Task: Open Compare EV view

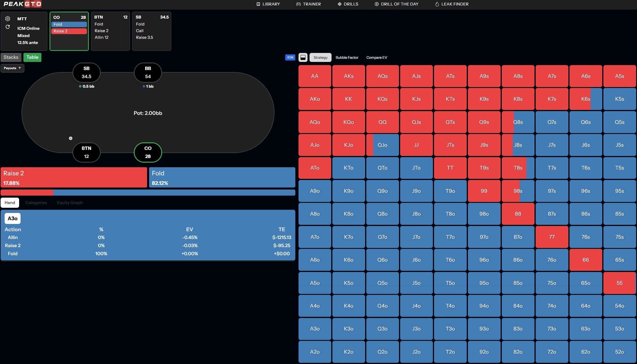Action: pyautogui.click(x=376, y=57)
